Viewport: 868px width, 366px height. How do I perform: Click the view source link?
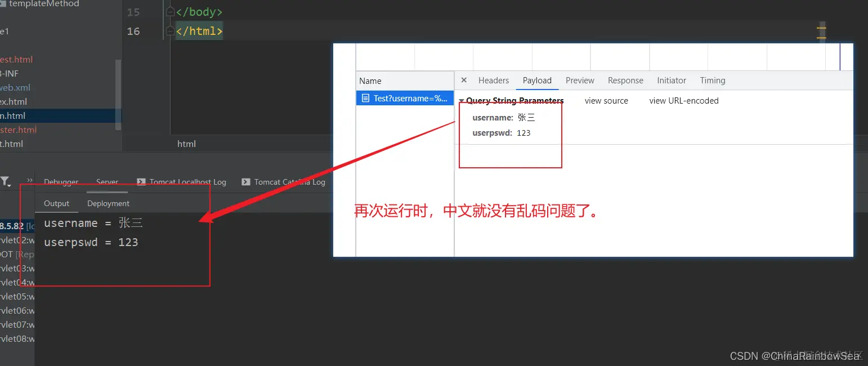606,100
